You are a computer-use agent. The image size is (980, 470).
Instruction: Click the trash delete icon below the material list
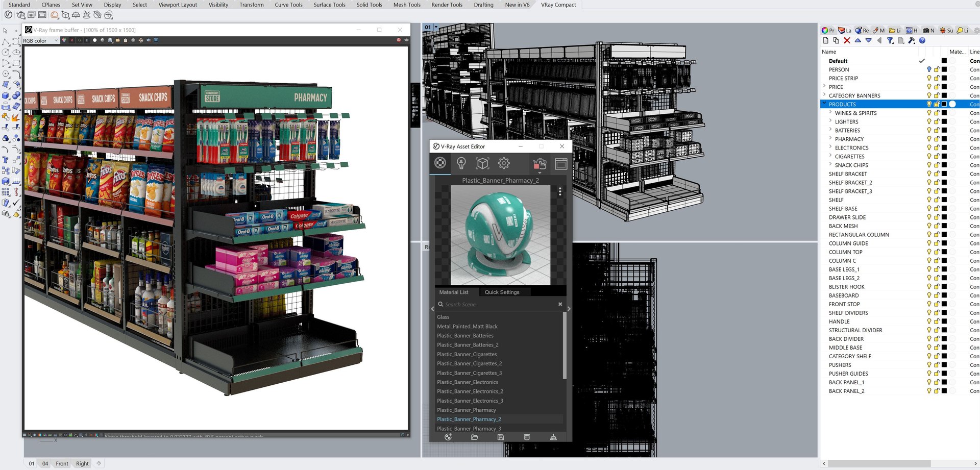click(527, 437)
